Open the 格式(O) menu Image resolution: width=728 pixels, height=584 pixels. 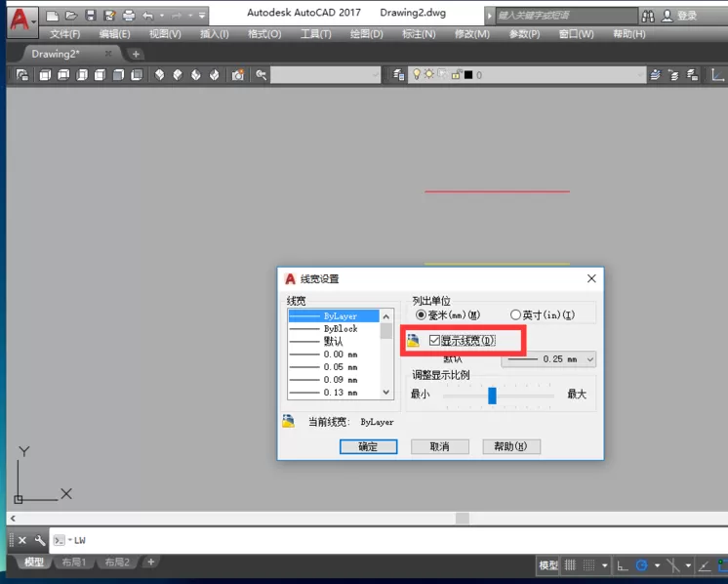point(264,34)
